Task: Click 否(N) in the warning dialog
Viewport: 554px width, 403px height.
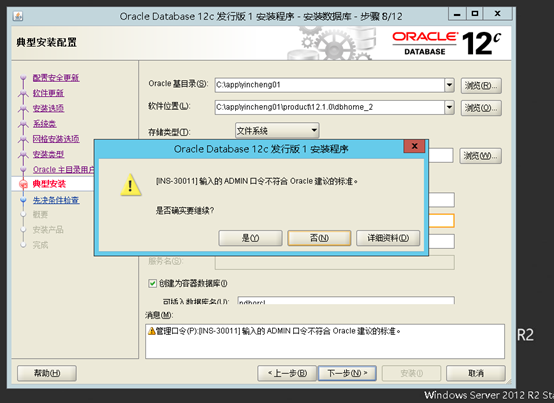Action: [319, 238]
